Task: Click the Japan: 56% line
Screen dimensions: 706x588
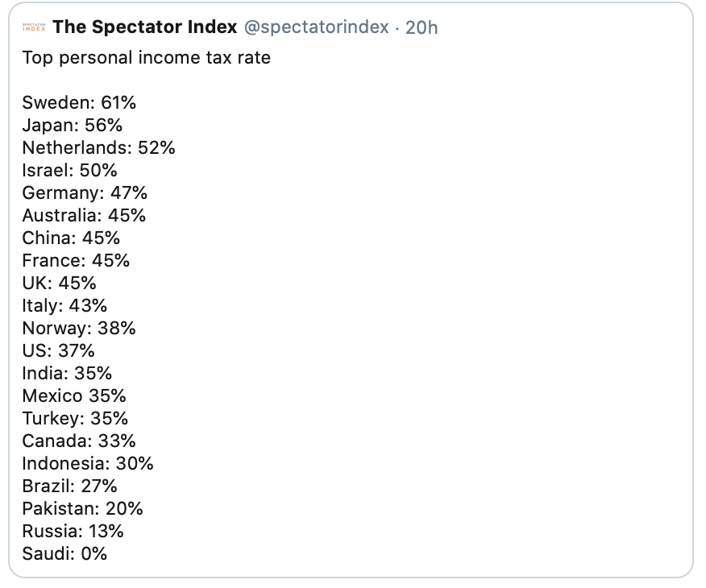Action: 72,125
